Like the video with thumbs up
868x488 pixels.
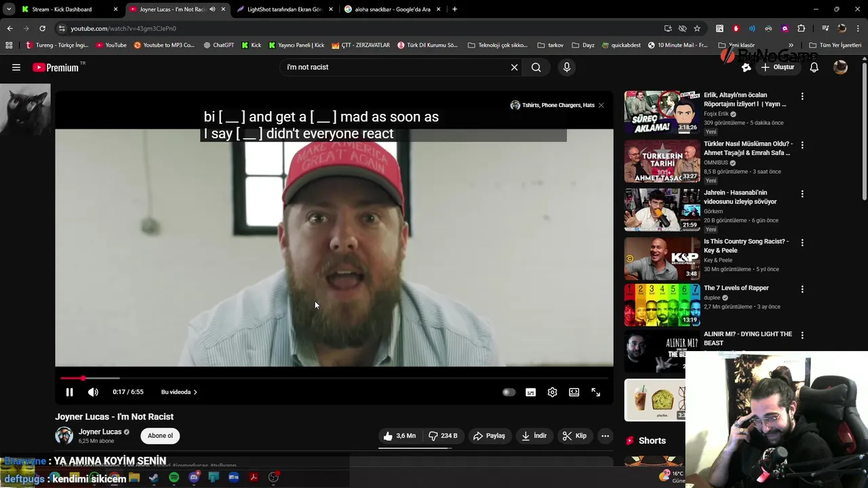(399, 436)
